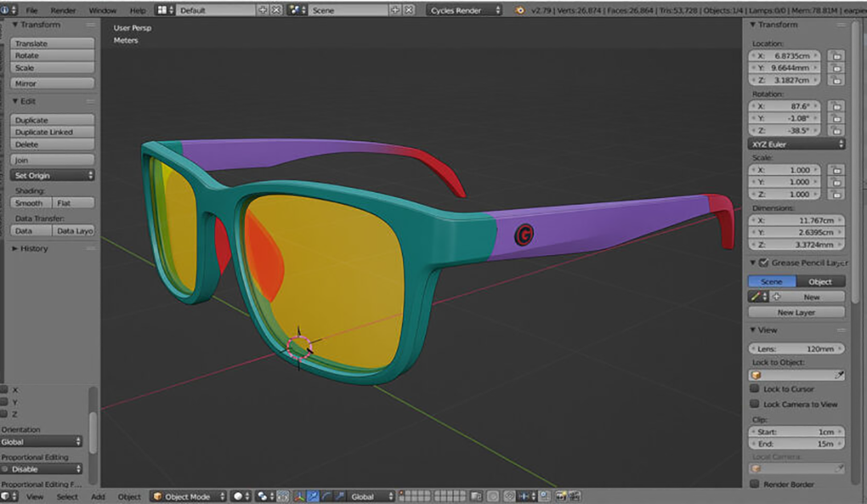Click the Smooth shading button
867x504 pixels.
tap(31, 204)
